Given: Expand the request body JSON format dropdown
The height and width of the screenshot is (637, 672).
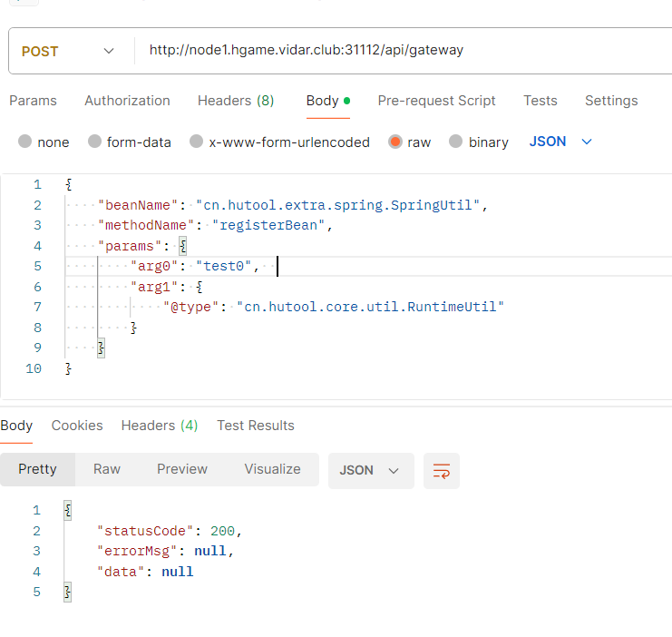Looking at the screenshot, I should pyautogui.click(x=560, y=142).
